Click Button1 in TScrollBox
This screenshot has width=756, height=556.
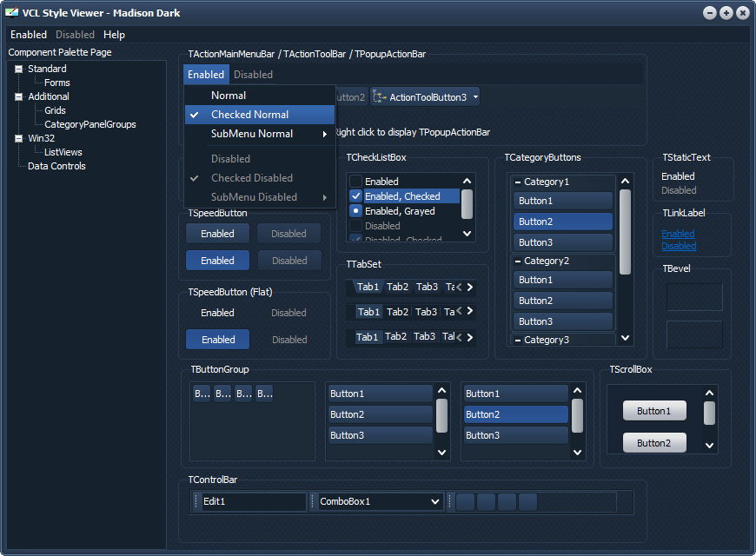tap(654, 411)
